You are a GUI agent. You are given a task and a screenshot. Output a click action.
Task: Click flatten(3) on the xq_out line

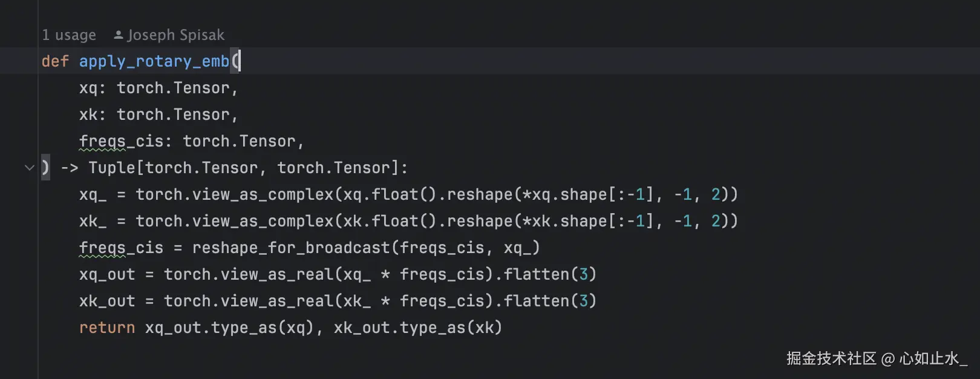coord(550,274)
